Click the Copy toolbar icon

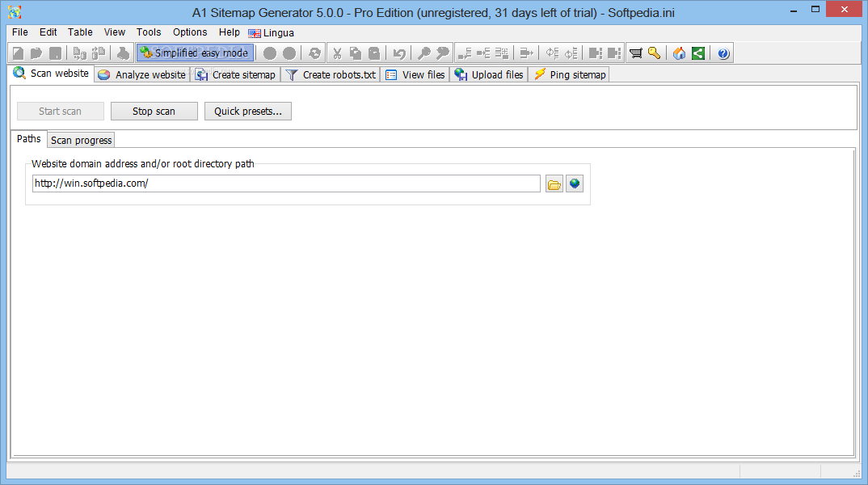pyautogui.click(x=356, y=53)
